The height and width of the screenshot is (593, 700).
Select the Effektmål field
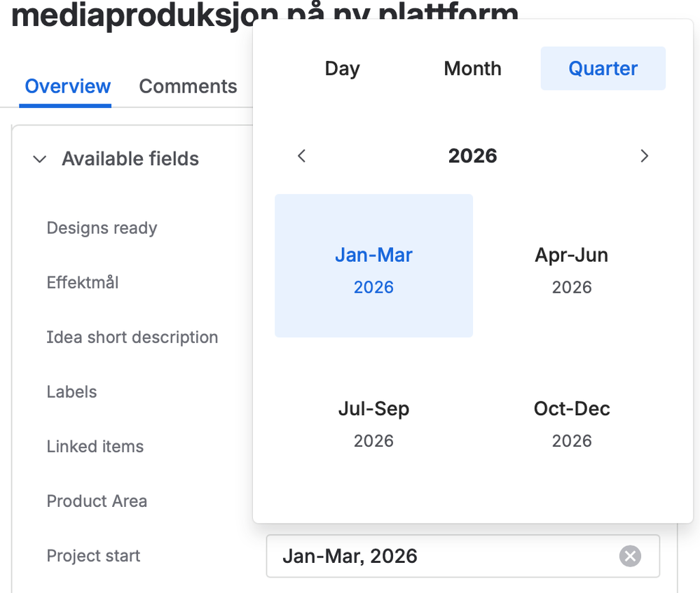[x=83, y=282]
